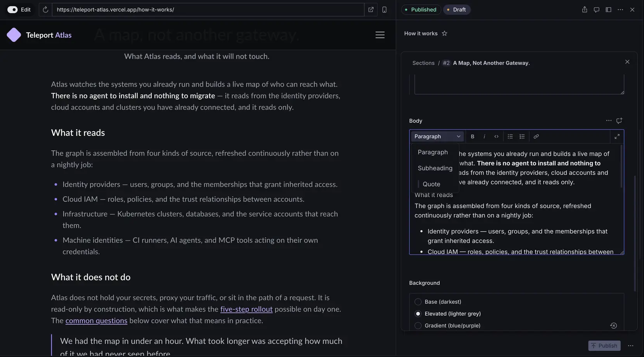Viewport: 644px width, 357px height.
Task: Click the text area above the Body field
Action: click(x=519, y=85)
